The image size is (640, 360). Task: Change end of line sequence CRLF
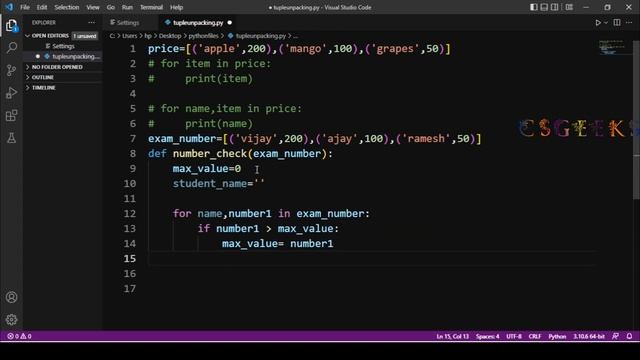tap(535, 336)
